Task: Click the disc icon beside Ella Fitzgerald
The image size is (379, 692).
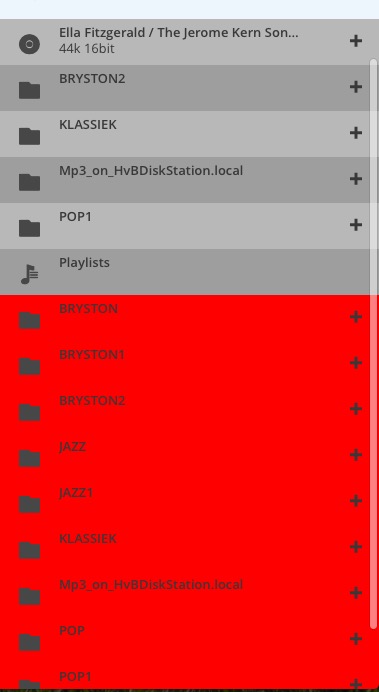Action: tap(30, 44)
